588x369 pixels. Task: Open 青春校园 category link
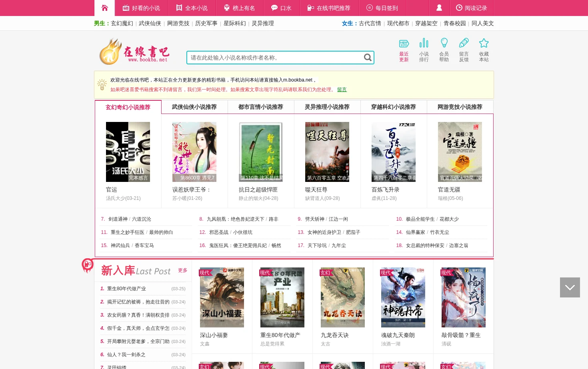(x=455, y=23)
